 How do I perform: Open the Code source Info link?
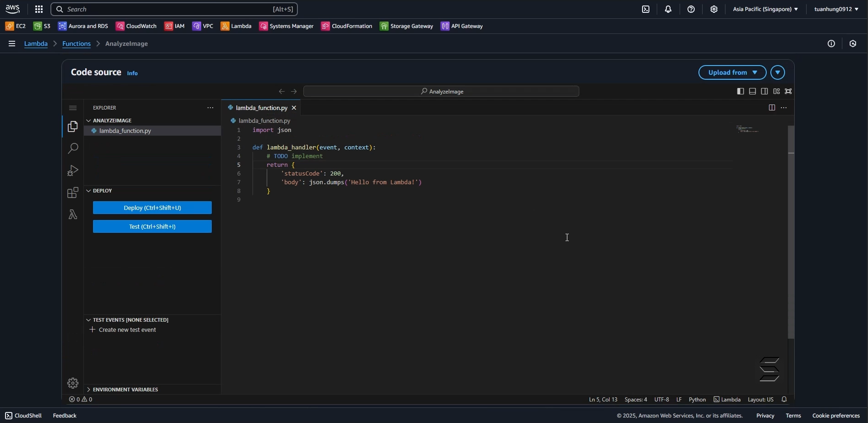coord(132,73)
